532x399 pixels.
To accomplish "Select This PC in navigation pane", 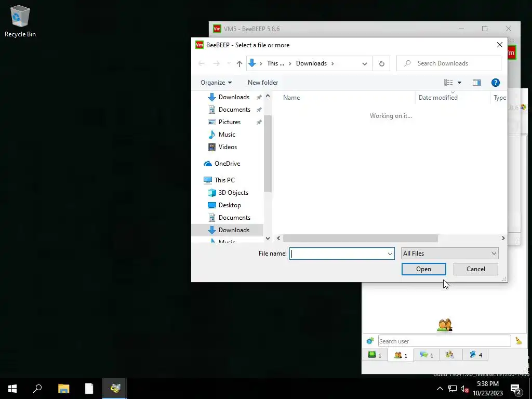I will click(224, 180).
